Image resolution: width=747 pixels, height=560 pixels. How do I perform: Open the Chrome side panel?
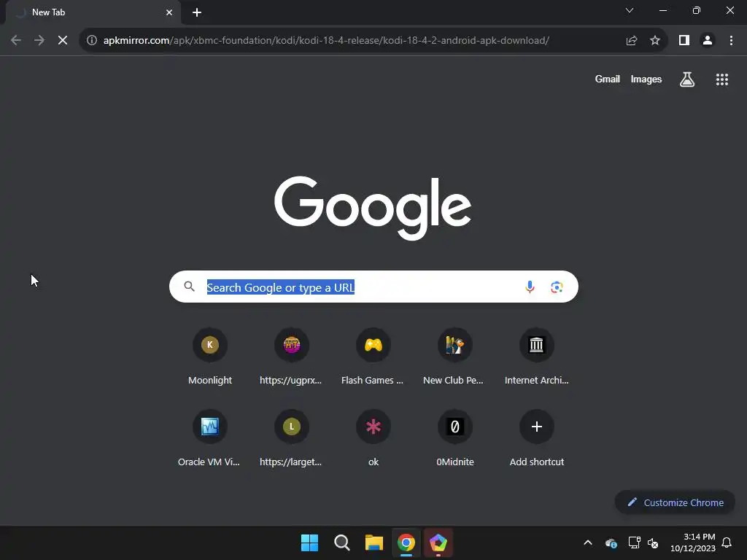pyautogui.click(x=684, y=41)
